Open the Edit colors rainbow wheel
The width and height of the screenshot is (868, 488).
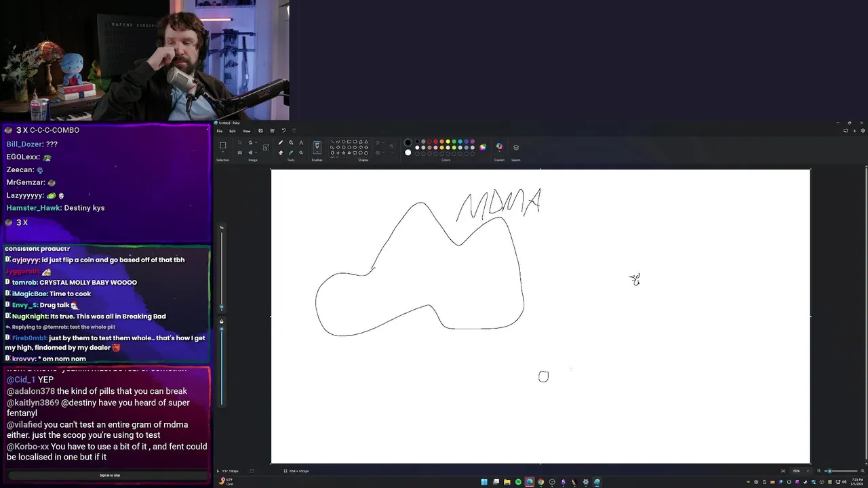click(x=483, y=147)
